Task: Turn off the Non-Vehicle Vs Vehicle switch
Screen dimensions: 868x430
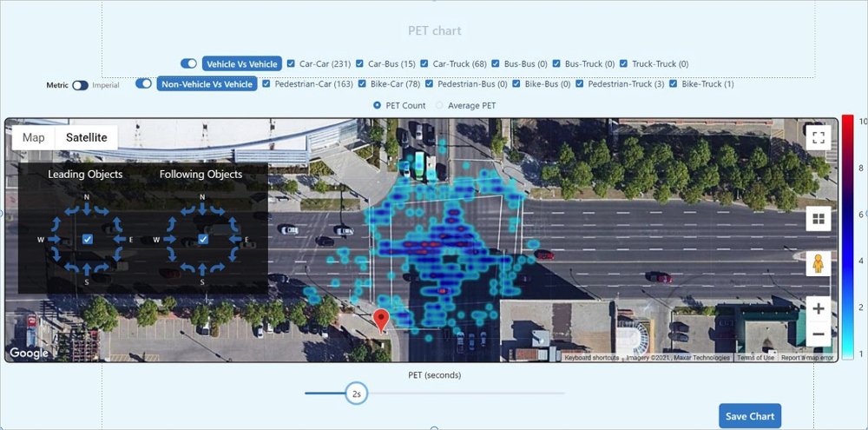Action: pos(144,83)
